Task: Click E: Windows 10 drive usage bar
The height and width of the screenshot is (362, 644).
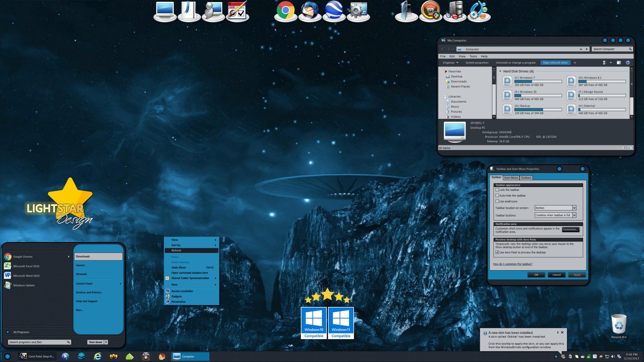Action: (538, 96)
